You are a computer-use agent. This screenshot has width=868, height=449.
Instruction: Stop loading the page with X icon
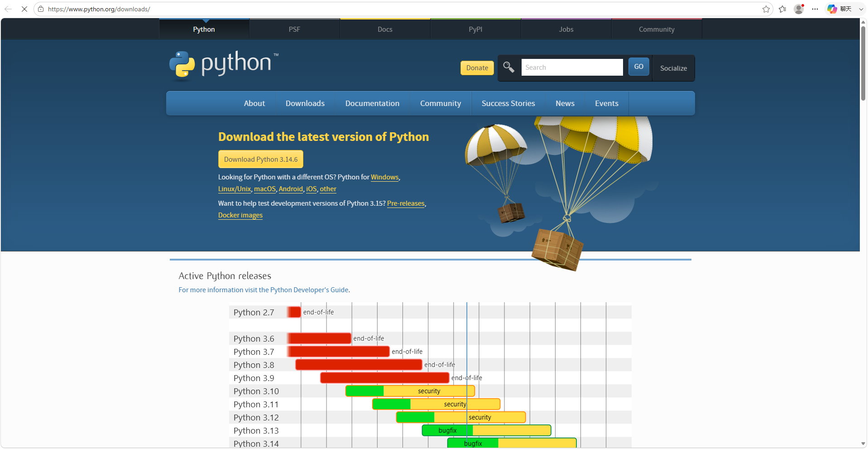(x=24, y=9)
